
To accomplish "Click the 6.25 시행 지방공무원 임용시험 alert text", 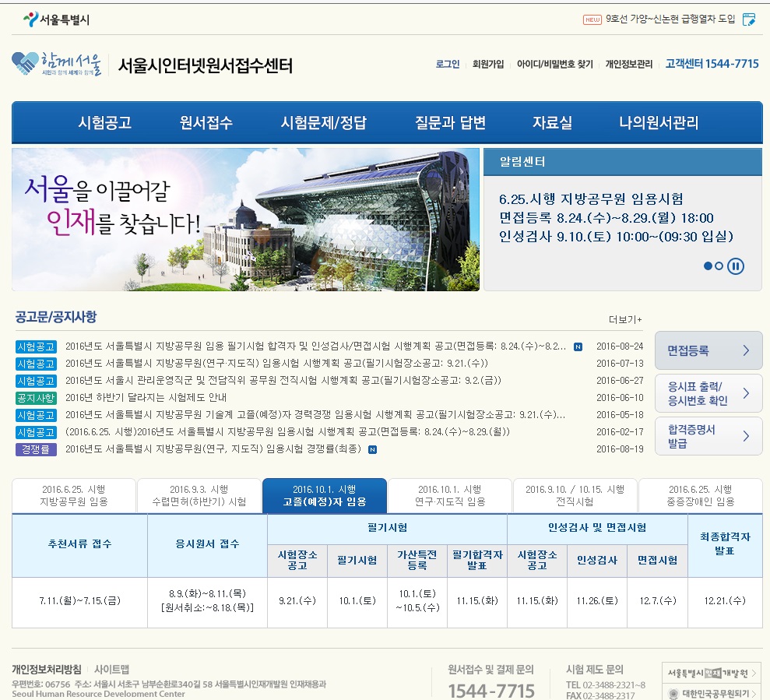I will [x=591, y=199].
